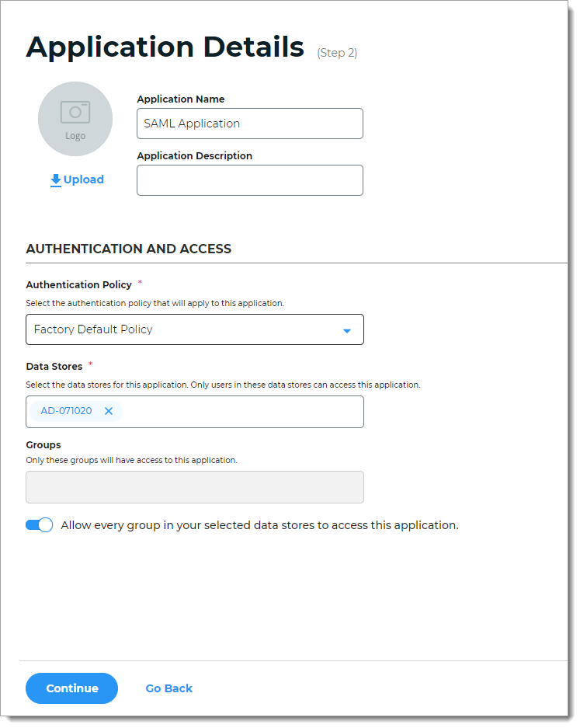Toggle group access for selected data stores

point(39,524)
